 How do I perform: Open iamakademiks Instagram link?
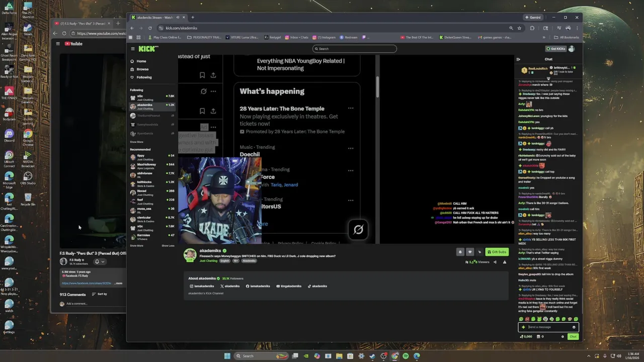[202, 286]
